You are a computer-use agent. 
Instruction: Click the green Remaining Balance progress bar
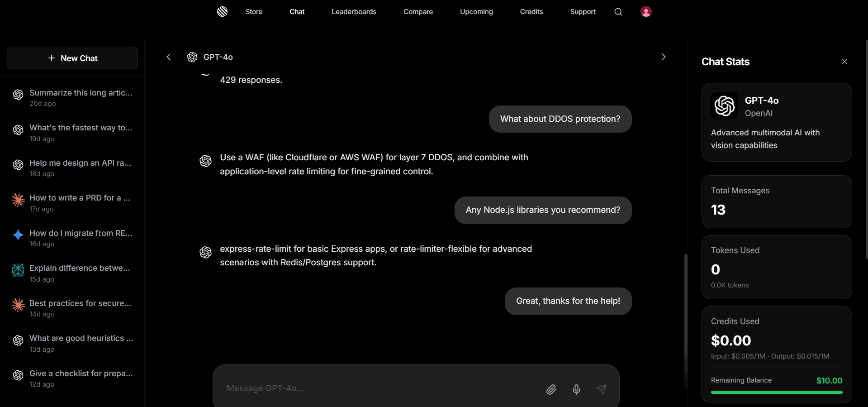(x=777, y=392)
